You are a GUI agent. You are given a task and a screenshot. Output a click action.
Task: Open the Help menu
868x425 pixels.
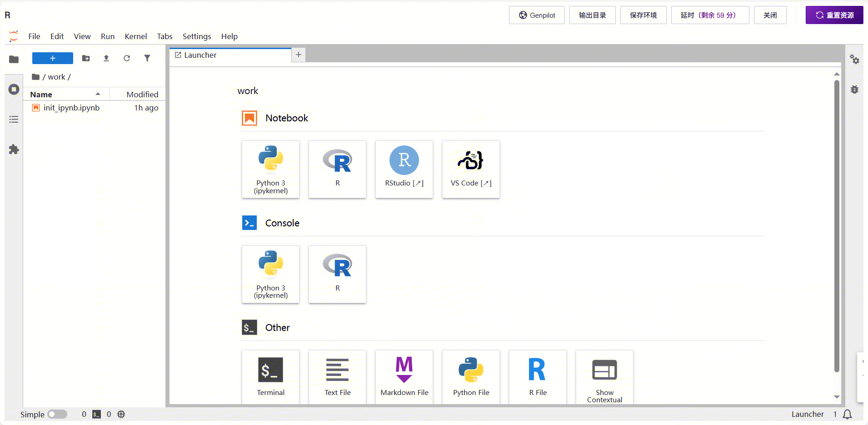229,36
